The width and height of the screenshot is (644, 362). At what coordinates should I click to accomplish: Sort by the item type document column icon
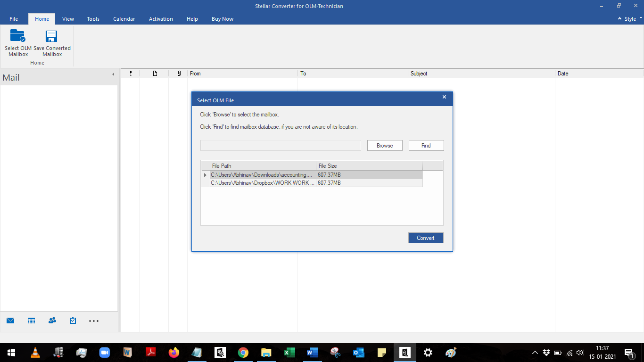pyautogui.click(x=155, y=74)
